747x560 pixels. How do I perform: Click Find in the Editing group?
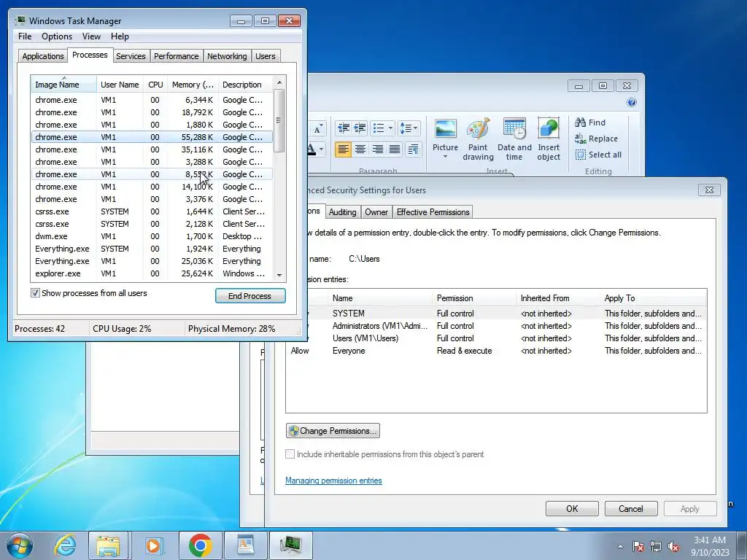click(x=589, y=122)
